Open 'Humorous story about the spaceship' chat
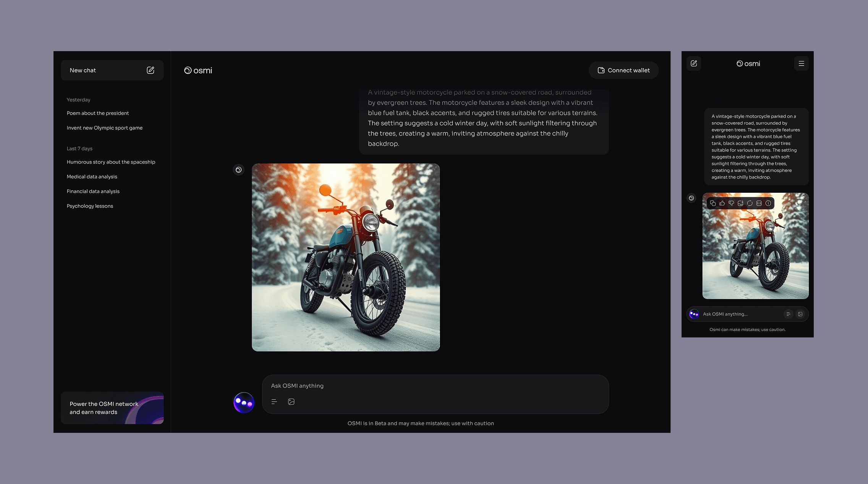868x484 pixels. click(111, 162)
